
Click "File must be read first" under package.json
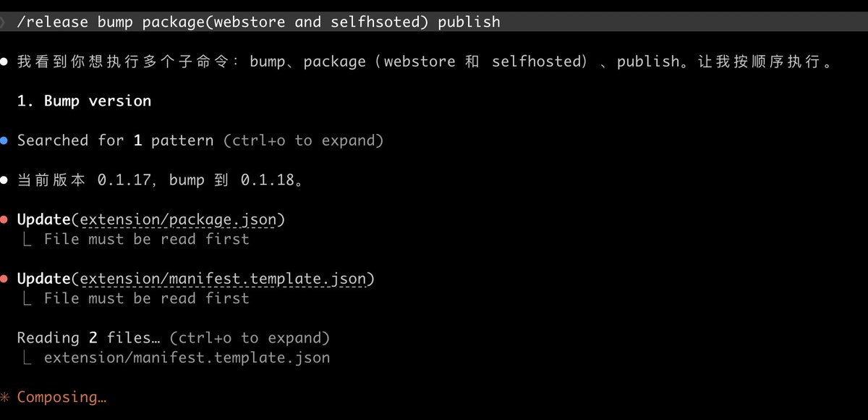point(146,239)
